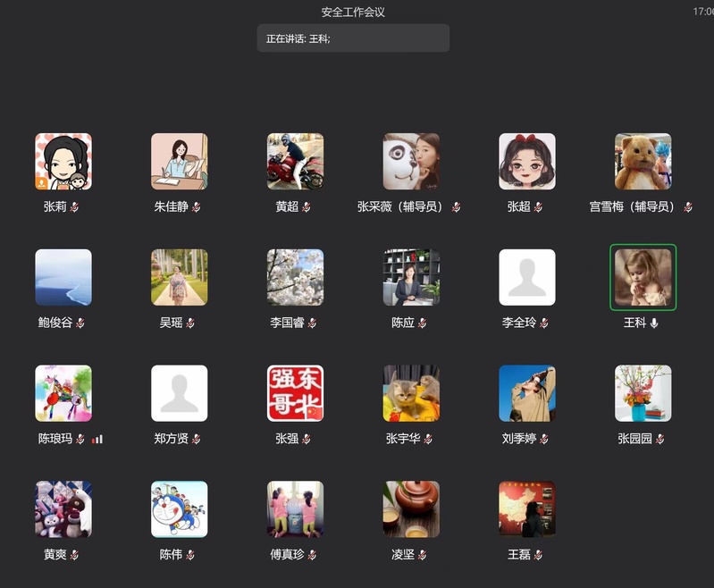Click muted mic icon beside 朱佳静
Image resolution: width=714 pixels, height=588 pixels.
coord(197,207)
